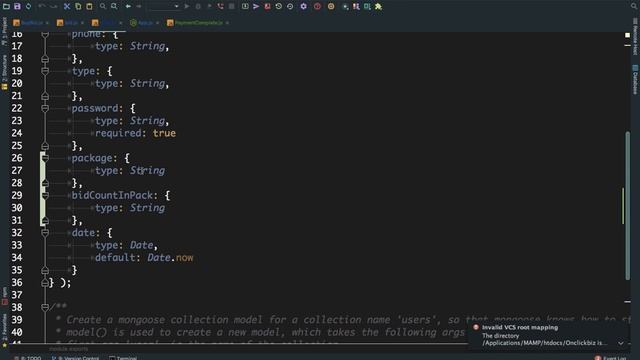Collapse the type block fold on line 19
The height and width of the screenshot is (360, 640).
point(45,71)
